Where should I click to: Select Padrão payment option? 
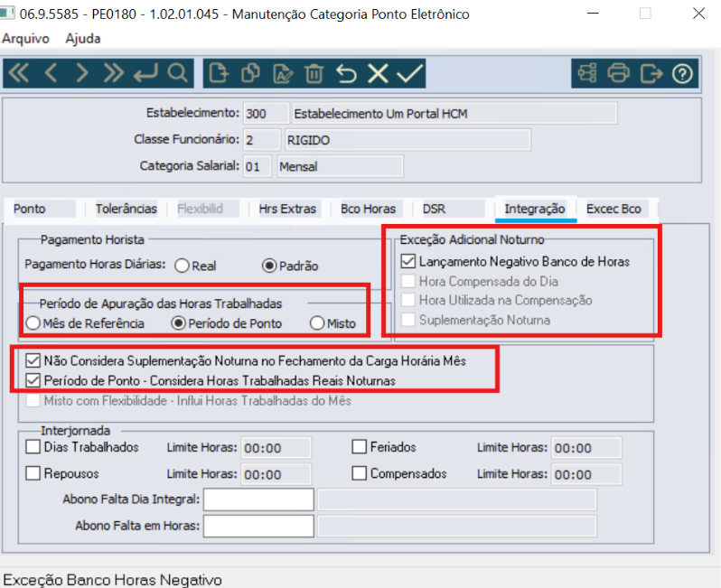[269, 266]
